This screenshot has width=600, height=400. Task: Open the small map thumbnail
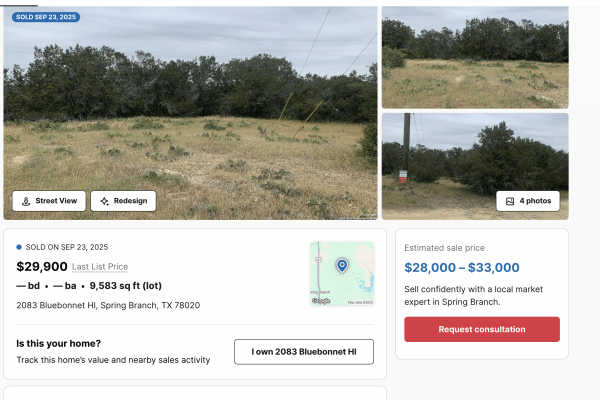pyautogui.click(x=342, y=273)
